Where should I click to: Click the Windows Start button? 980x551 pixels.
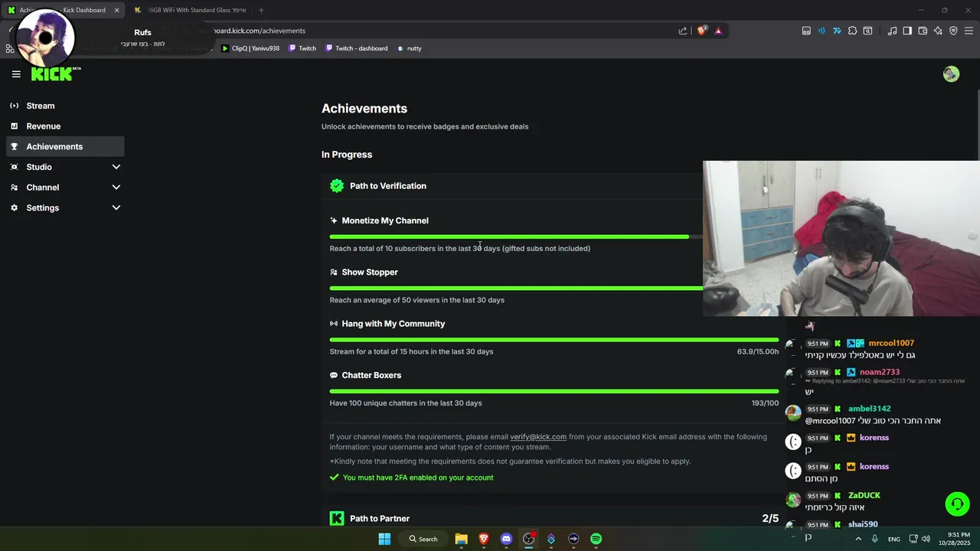coord(384,539)
